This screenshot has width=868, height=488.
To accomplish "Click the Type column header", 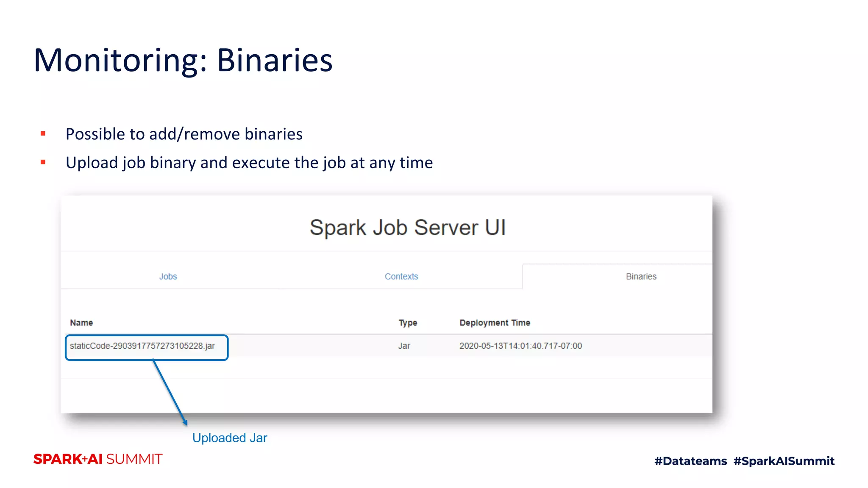I will tap(408, 323).
